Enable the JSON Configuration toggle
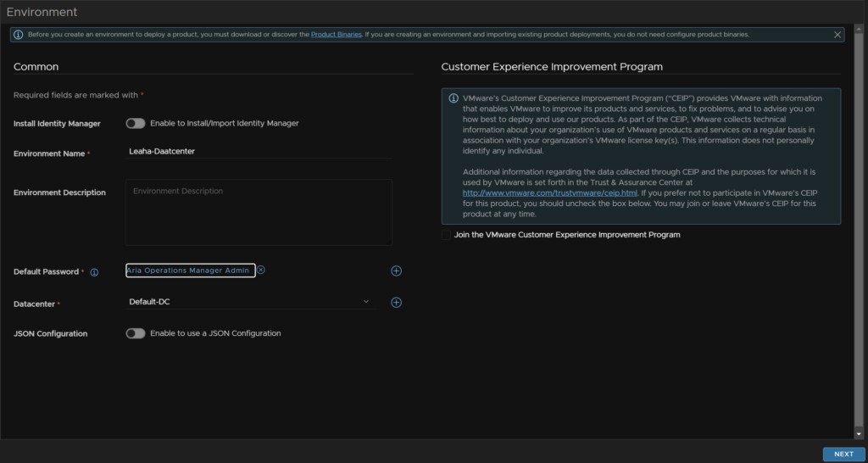The height and width of the screenshot is (463, 868). (x=136, y=333)
